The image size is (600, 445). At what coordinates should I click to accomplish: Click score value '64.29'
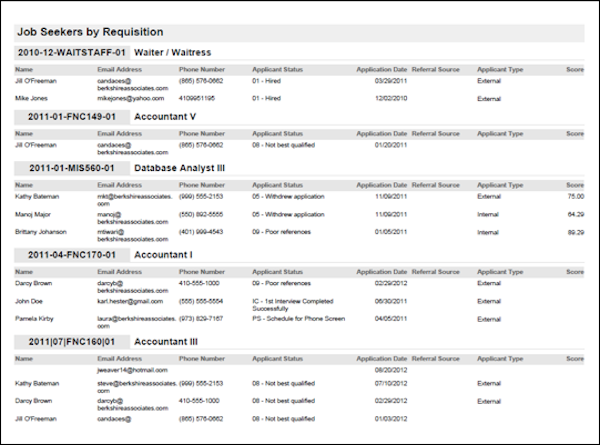pyautogui.click(x=576, y=214)
